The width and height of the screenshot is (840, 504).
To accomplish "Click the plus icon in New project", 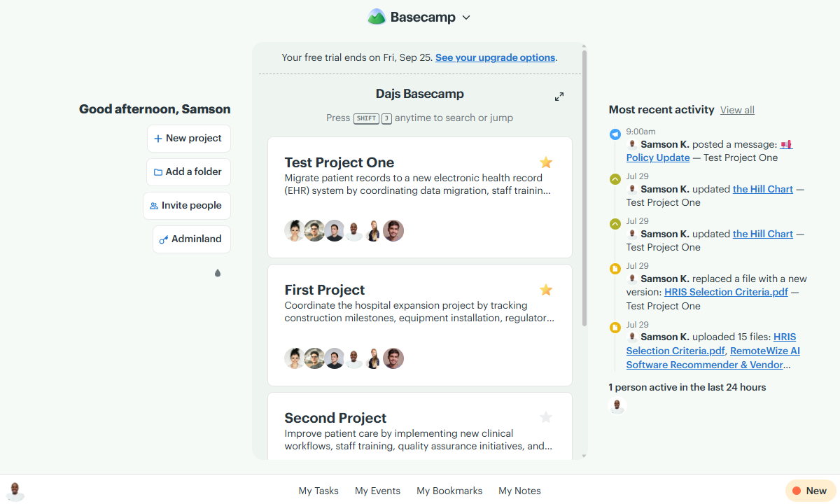I will [x=158, y=139].
